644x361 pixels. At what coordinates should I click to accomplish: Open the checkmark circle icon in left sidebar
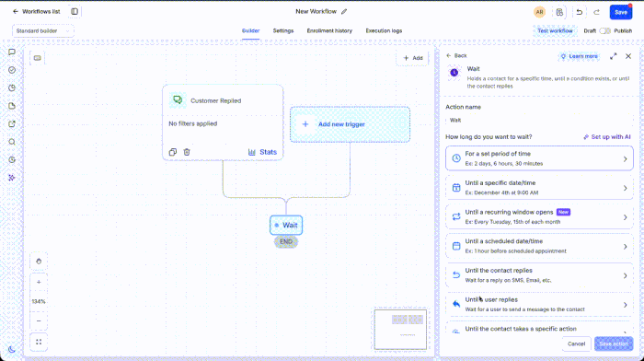[12, 70]
